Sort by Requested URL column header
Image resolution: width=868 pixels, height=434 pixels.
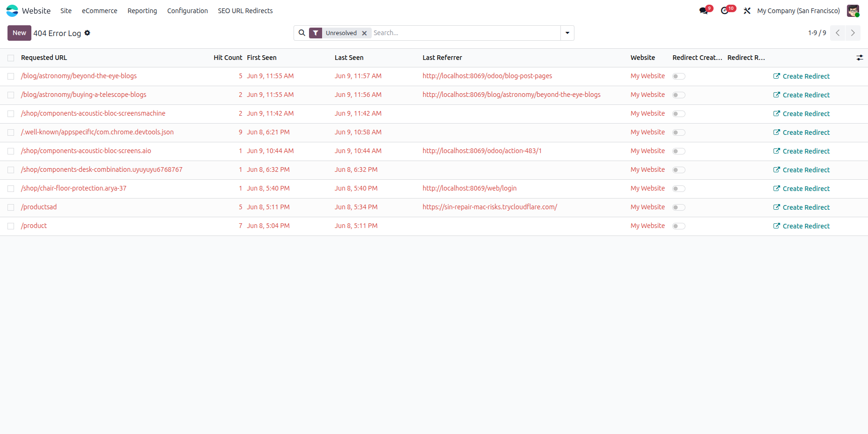(x=44, y=58)
